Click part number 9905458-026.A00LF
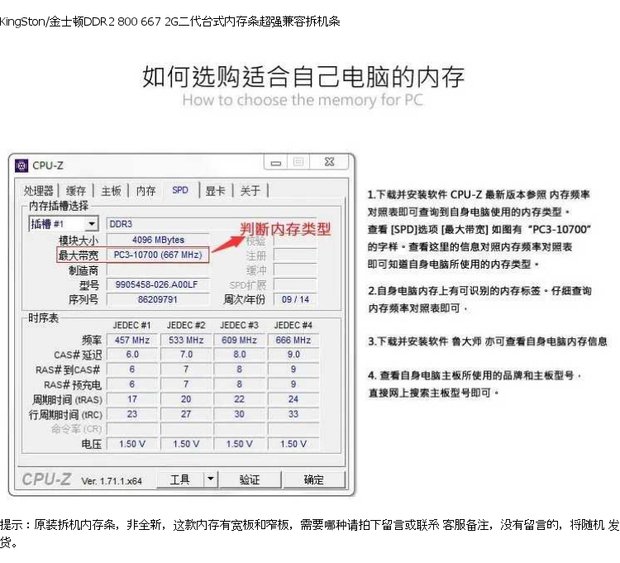Image resolution: width=620 pixels, height=563 pixels. (158, 285)
